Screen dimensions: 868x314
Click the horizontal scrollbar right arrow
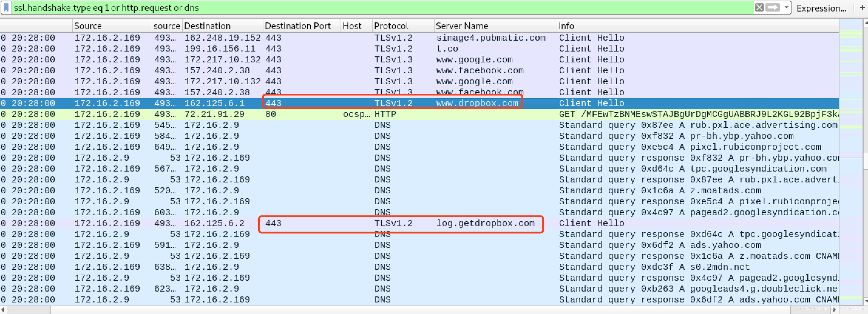(834, 310)
